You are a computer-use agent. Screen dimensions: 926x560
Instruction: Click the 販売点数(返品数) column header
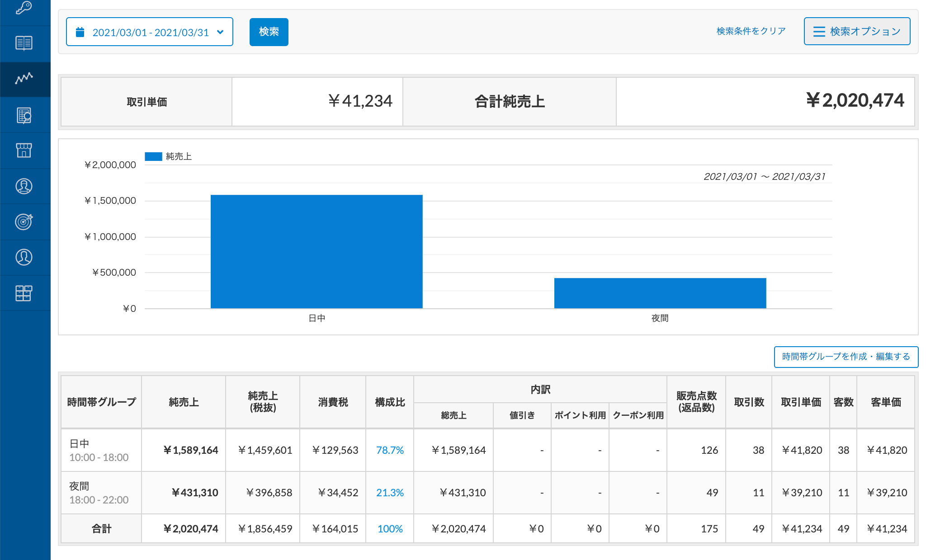pos(696,402)
